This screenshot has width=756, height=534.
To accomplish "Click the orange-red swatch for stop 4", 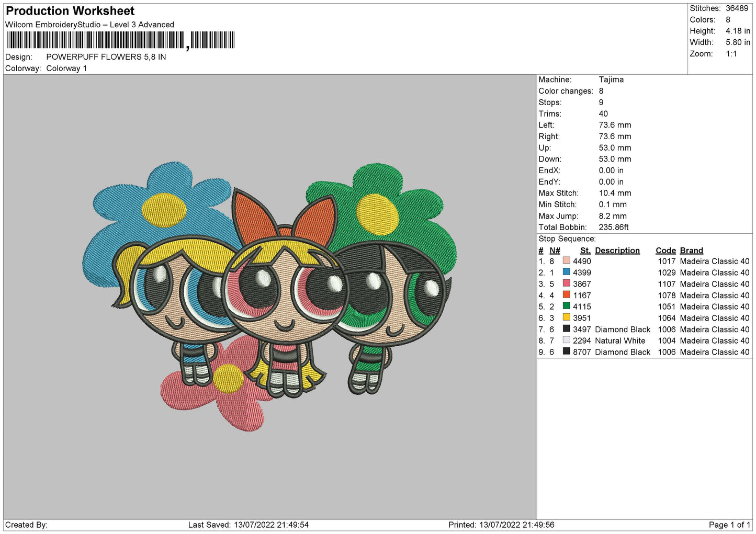I will click(566, 295).
